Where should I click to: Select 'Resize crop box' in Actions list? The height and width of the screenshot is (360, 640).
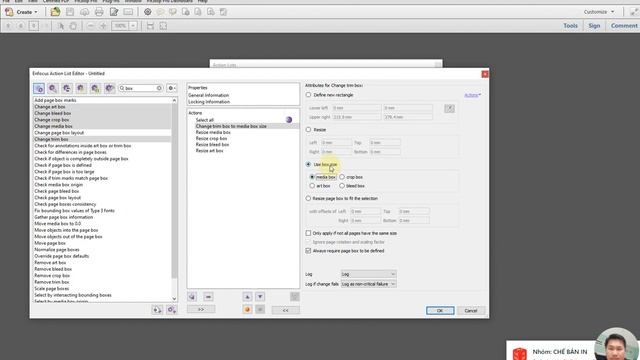pyautogui.click(x=211, y=138)
